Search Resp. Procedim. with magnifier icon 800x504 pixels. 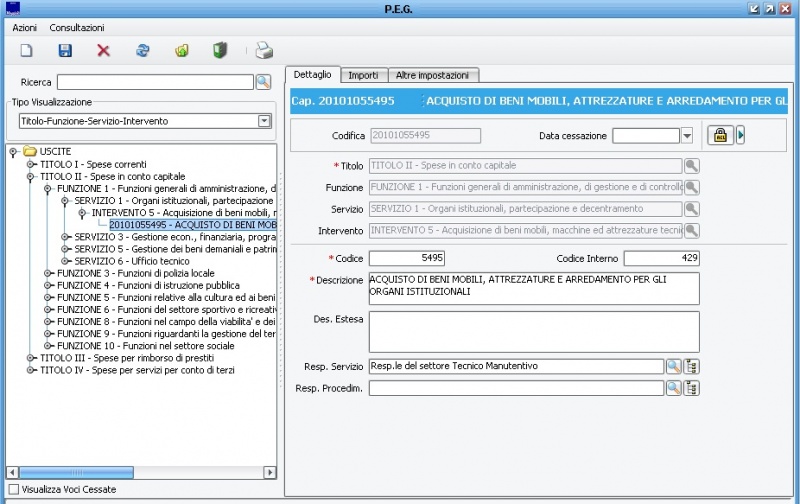coord(673,388)
